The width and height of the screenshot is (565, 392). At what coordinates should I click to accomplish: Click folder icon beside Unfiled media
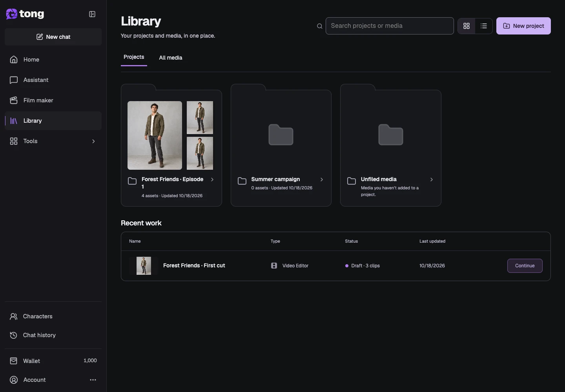click(x=352, y=181)
